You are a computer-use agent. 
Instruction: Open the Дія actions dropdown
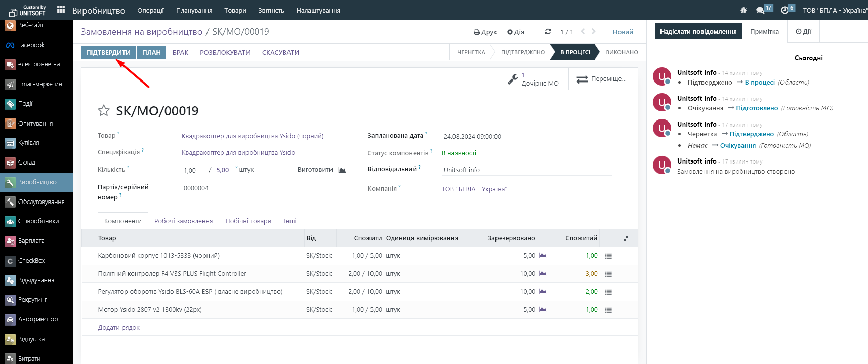(516, 32)
